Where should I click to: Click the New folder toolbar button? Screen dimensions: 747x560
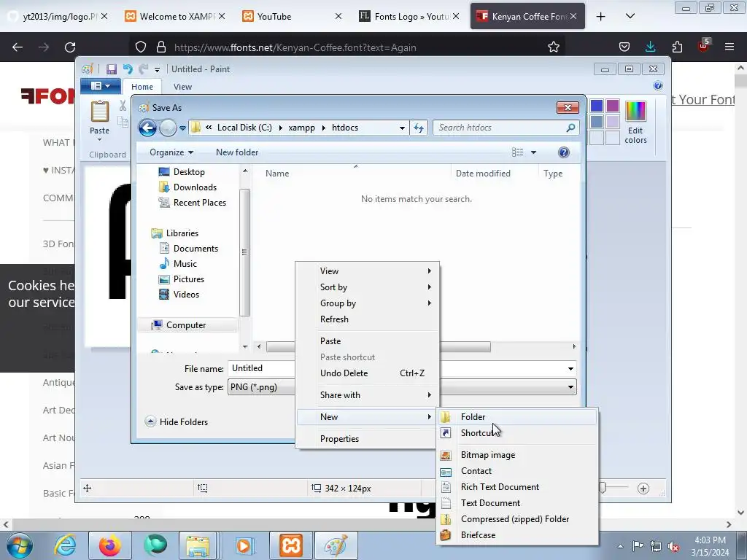(237, 152)
